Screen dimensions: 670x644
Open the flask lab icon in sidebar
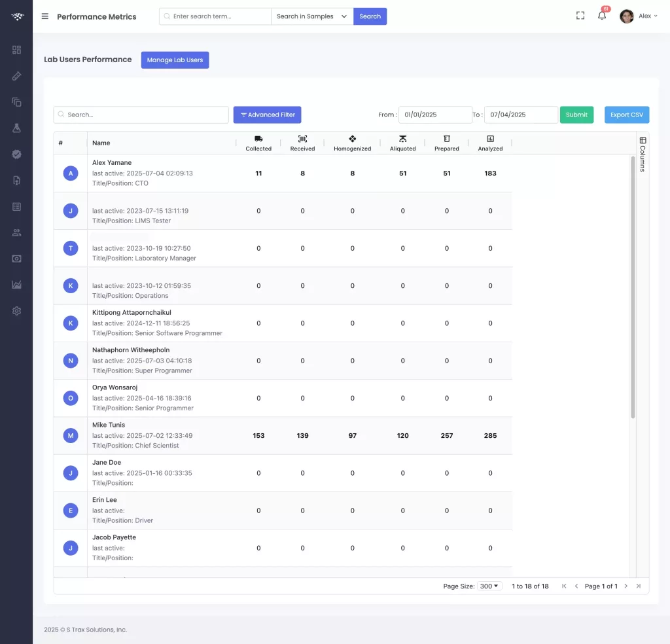16,128
